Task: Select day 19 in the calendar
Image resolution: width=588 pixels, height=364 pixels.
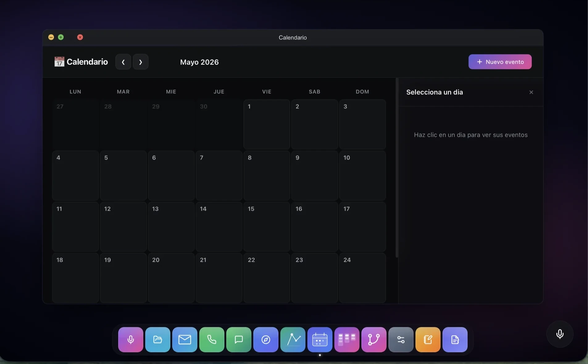Action: [123, 278]
